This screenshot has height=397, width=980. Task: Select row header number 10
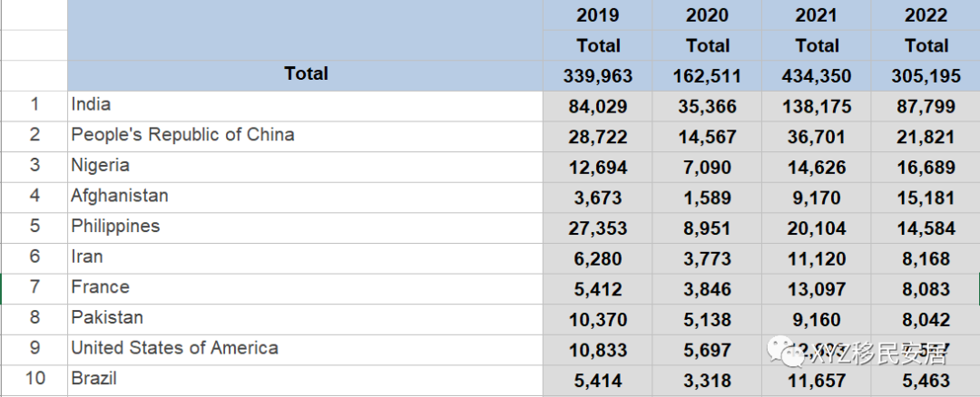[34, 380]
